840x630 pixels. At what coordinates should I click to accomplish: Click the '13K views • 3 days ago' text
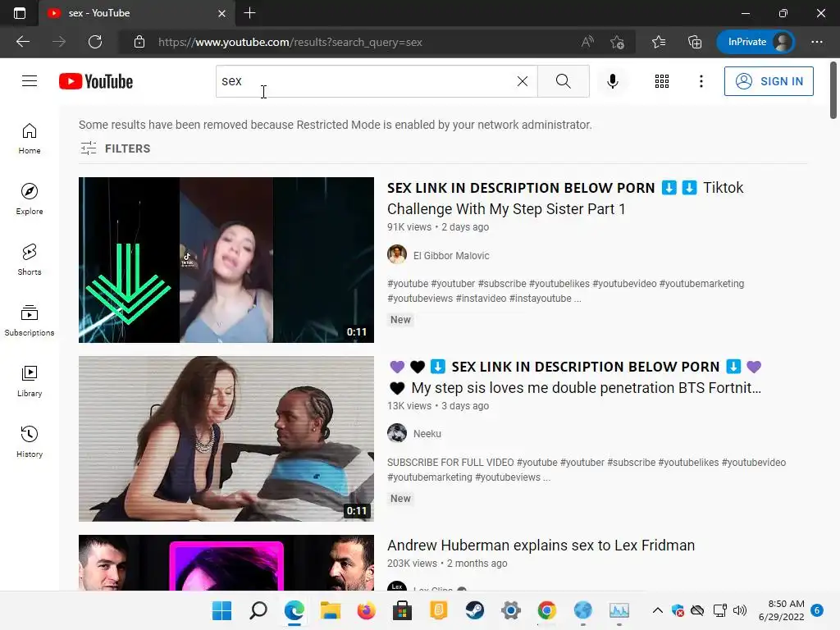click(x=438, y=405)
